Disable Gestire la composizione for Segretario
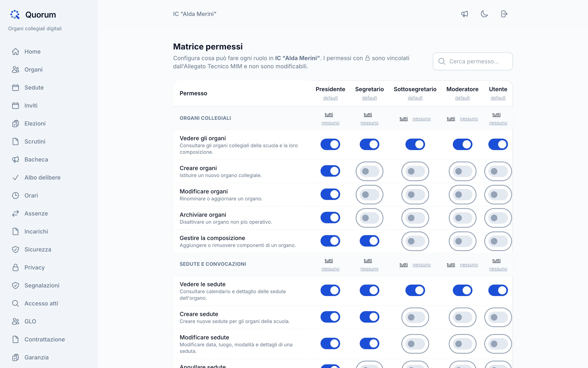Viewport: 588px width, 368px height. click(x=369, y=241)
